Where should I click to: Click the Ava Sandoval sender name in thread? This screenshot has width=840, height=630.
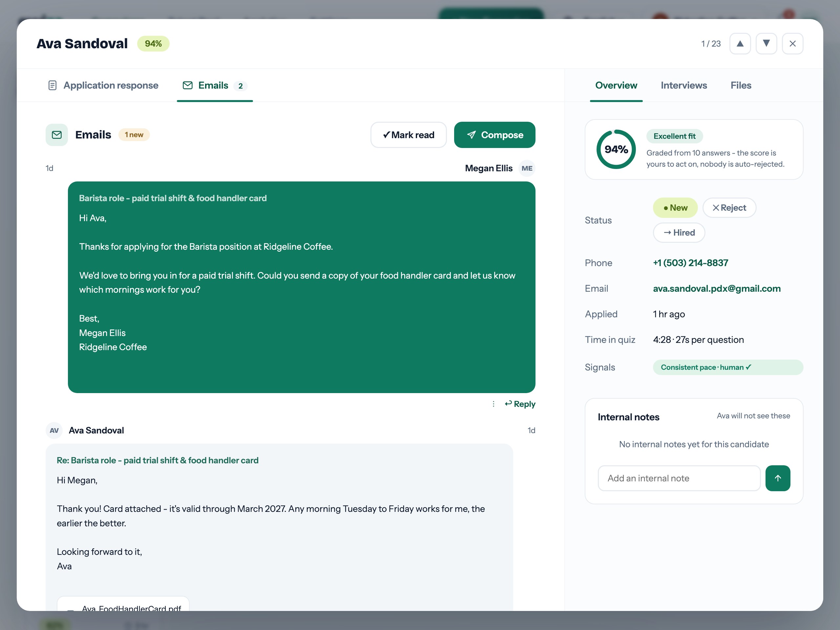tap(96, 430)
